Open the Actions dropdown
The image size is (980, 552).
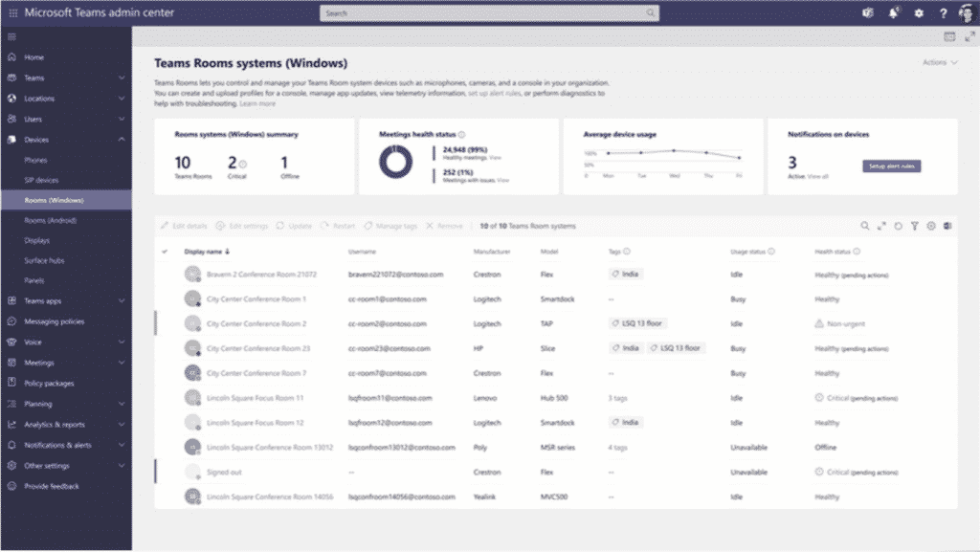pyautogui.click(x=940, y=62)
